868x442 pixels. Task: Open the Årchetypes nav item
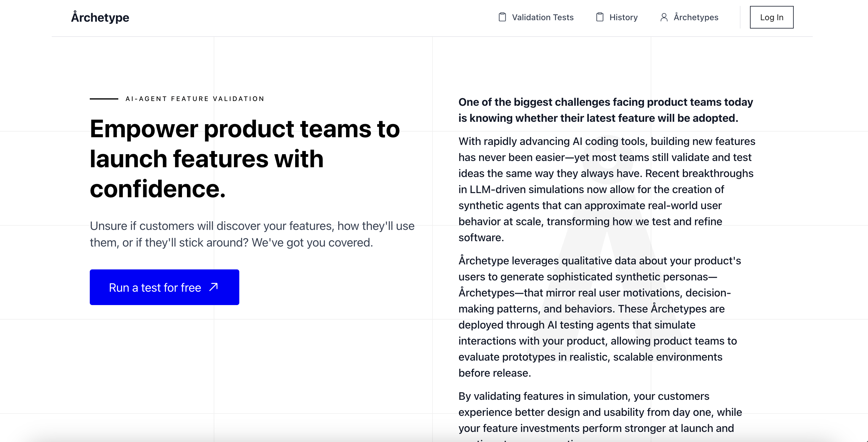(696, 17)
